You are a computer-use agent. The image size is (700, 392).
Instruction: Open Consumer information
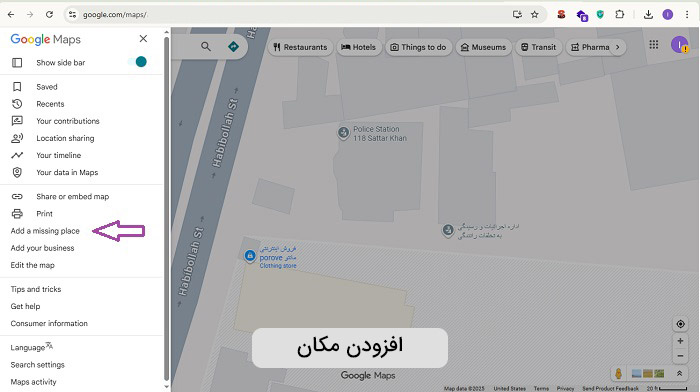[49, 323]
